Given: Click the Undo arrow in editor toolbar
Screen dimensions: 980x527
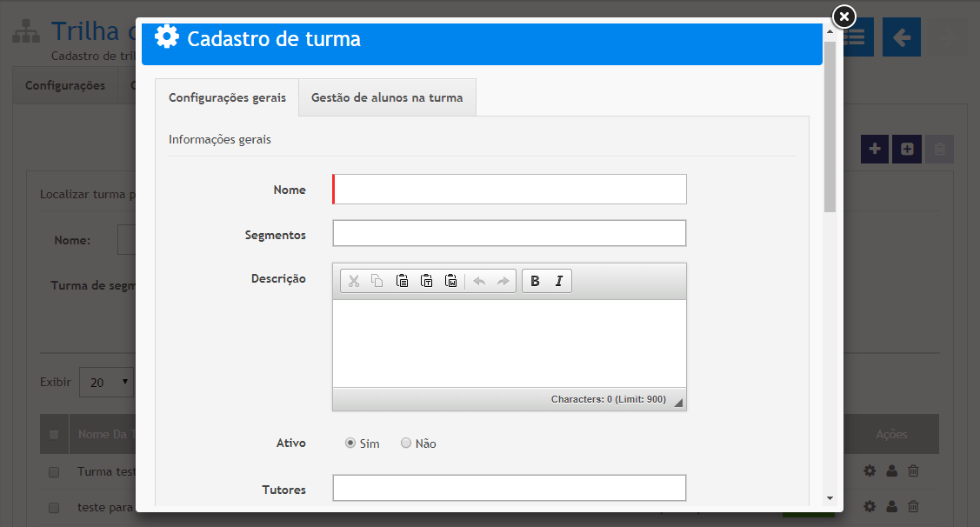Looking at the screenshot, I should coord(479,281).
